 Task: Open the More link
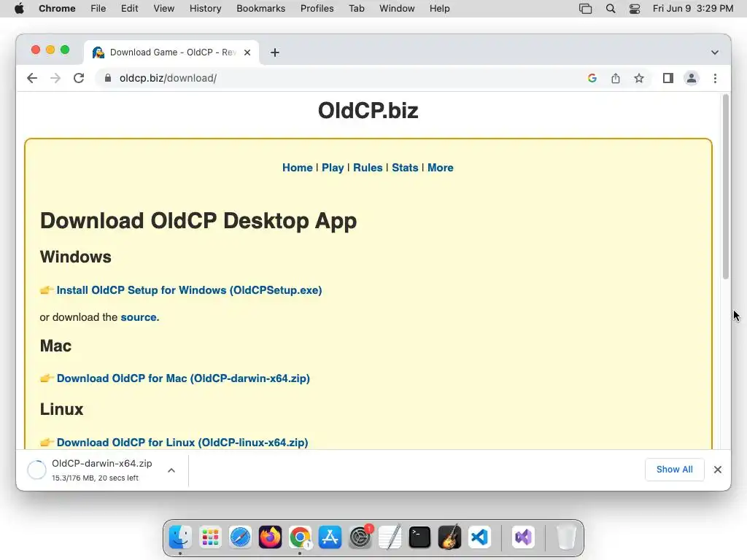[440, 168]
